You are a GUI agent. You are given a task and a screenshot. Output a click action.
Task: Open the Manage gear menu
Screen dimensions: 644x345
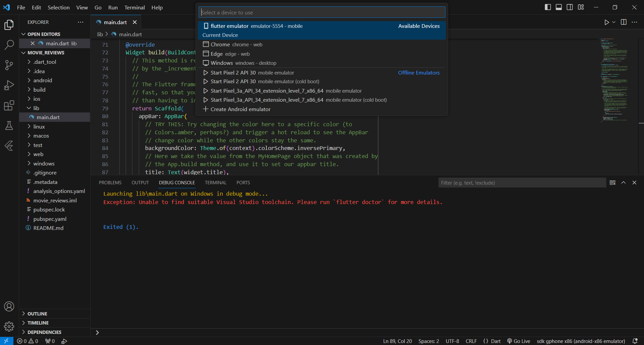[x=9, y=326]
